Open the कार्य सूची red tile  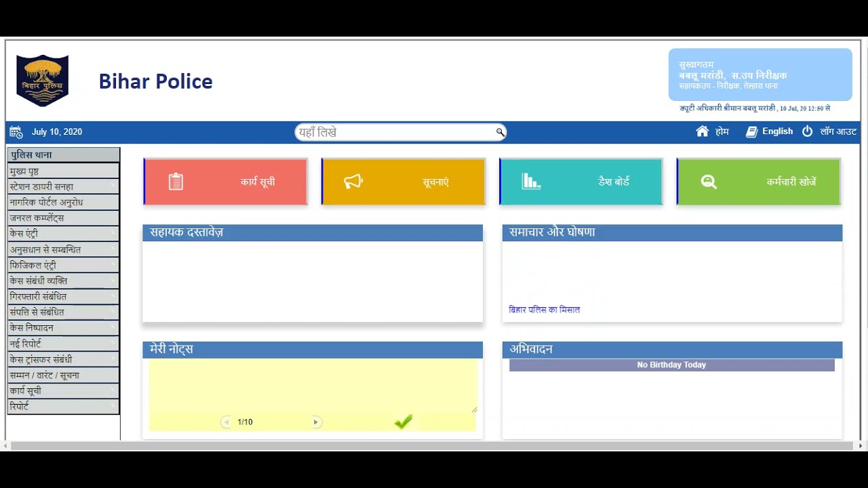[x=225, y=182]
